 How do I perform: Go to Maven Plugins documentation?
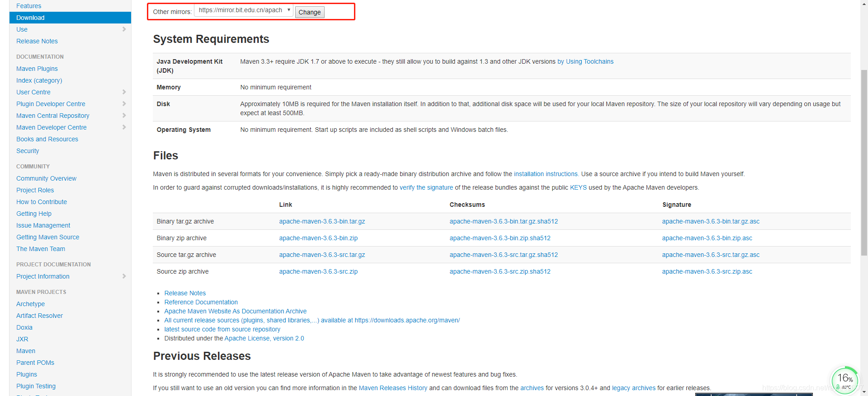(37, 69)
